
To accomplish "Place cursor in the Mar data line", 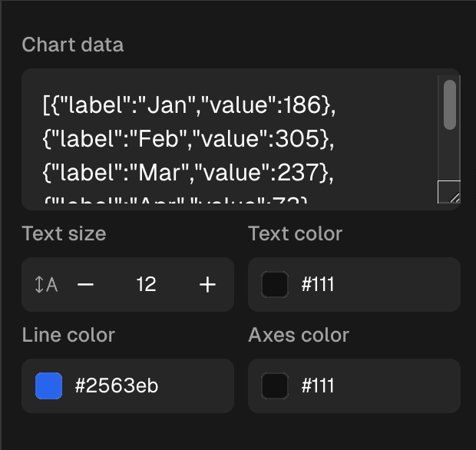I will click(189, 174).
